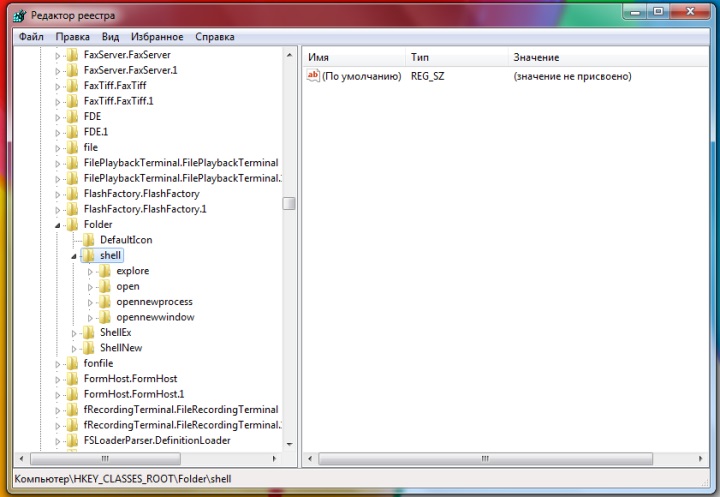The width and height of the screenshot is (720, 497).
Task: Expand the ShellNew key
Action: (73, 349)
